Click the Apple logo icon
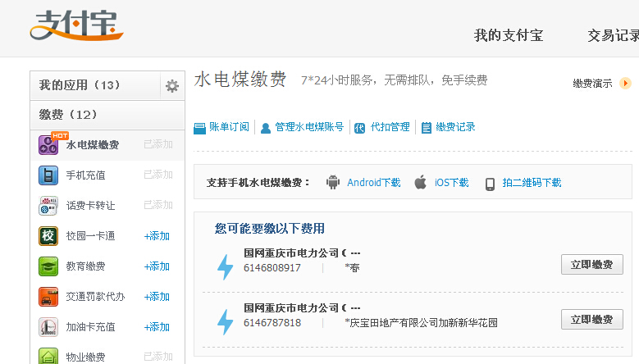 point(420,182)
